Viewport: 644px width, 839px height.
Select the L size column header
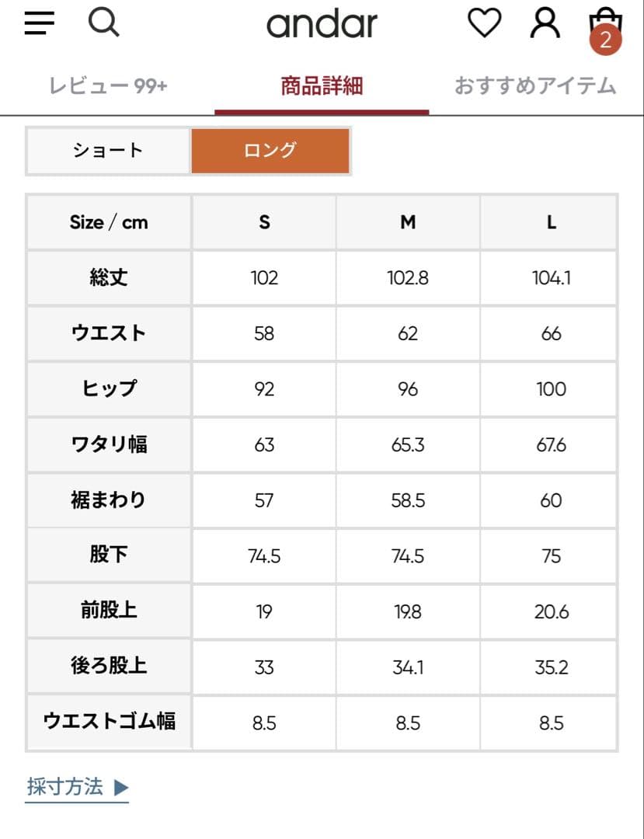pyautogui.click(x=550, y=222)
